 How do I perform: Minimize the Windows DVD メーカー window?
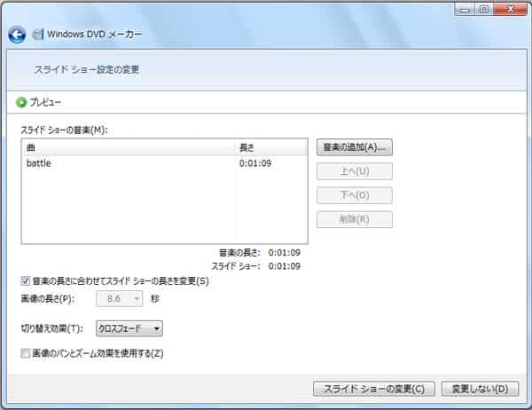click(465, 10)
